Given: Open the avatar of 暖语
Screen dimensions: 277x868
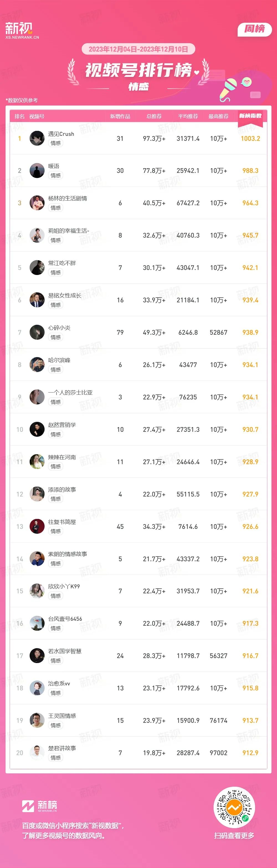Looking at the screenshot, I should click(37, 170).
